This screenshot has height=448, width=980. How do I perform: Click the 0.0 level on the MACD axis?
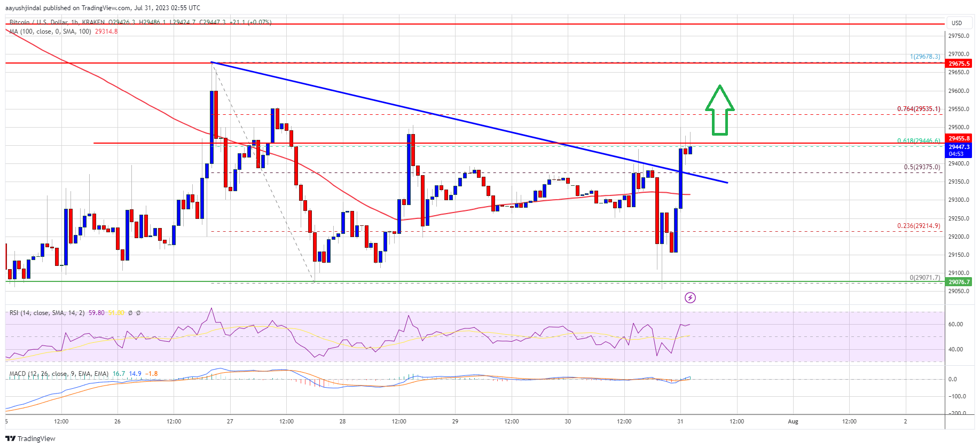(x=953, y=379)
